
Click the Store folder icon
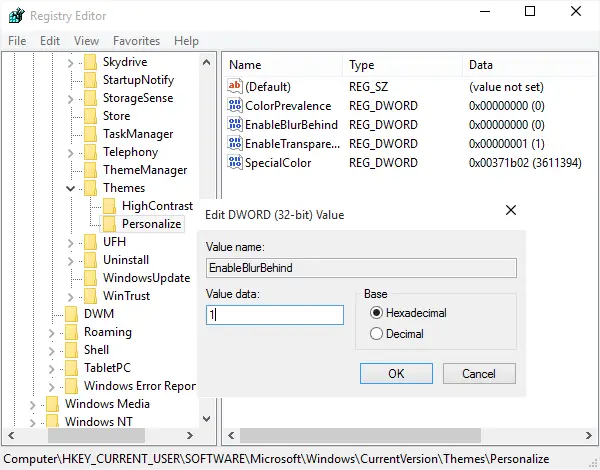click(x=90, y=116)
